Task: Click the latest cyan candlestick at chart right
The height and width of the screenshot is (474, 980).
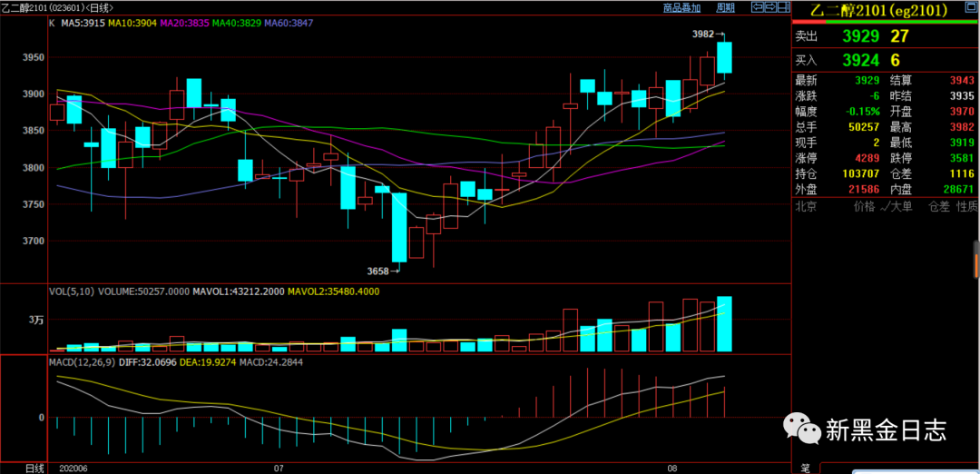Action: (x=724, y=57)
